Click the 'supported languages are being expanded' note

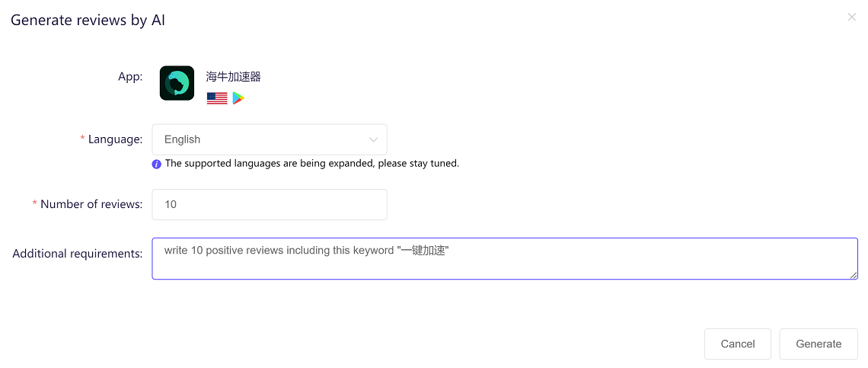point(312,164)
